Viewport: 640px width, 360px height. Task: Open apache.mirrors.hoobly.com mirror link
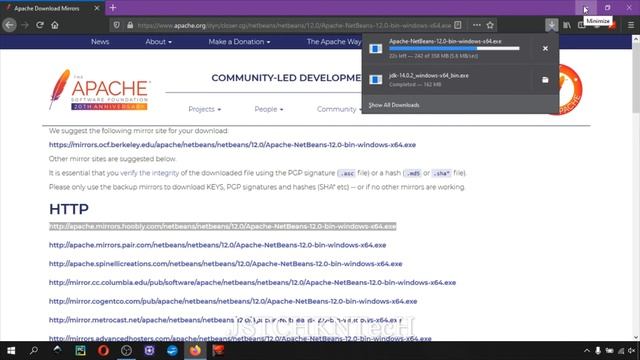click(x=222, y=227)
